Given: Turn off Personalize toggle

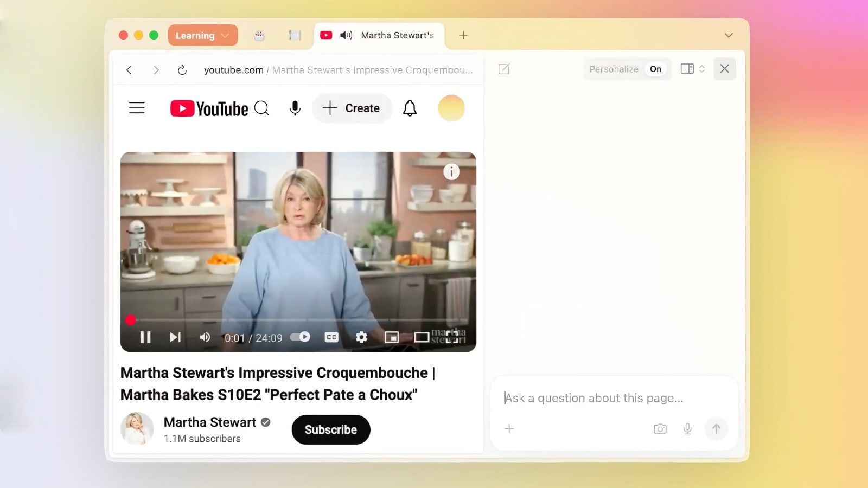Looking at the screenshot, I should [655, 69].
